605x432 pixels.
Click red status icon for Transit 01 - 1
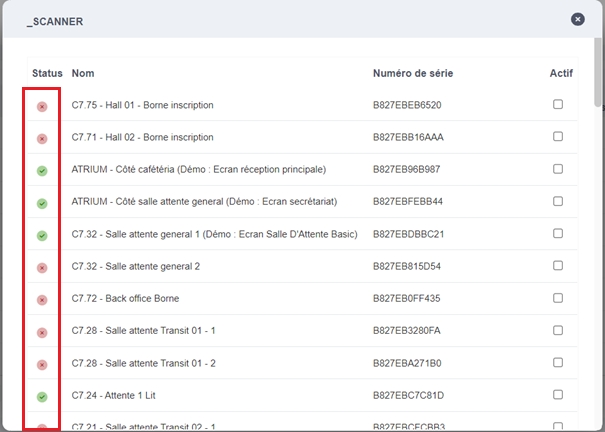pos(42,333)
